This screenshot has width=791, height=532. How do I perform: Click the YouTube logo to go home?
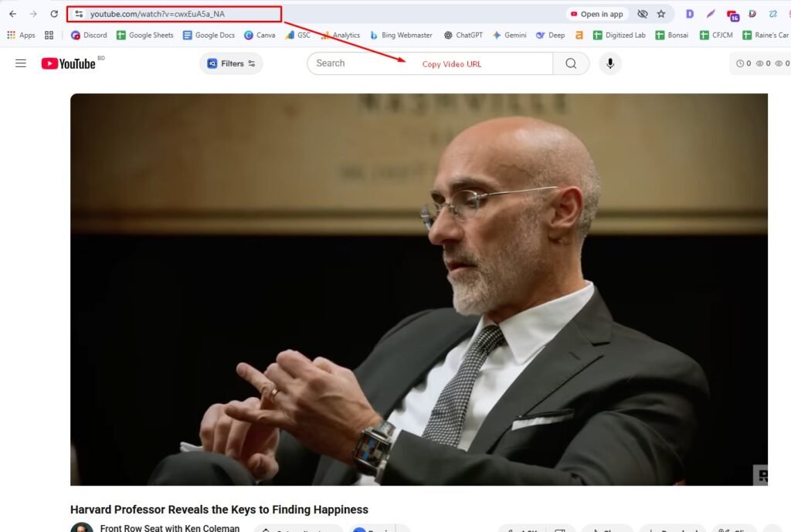(x=69, y=63)
